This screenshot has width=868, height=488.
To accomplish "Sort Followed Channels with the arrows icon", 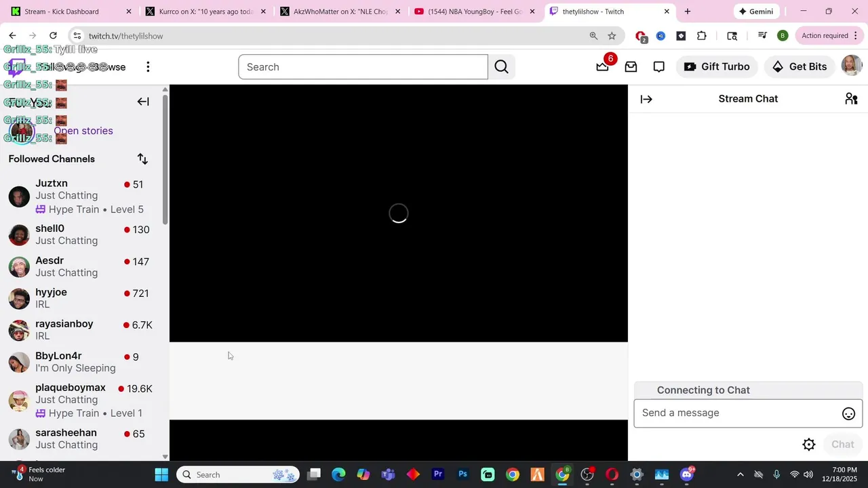I will tap(142, 159).
